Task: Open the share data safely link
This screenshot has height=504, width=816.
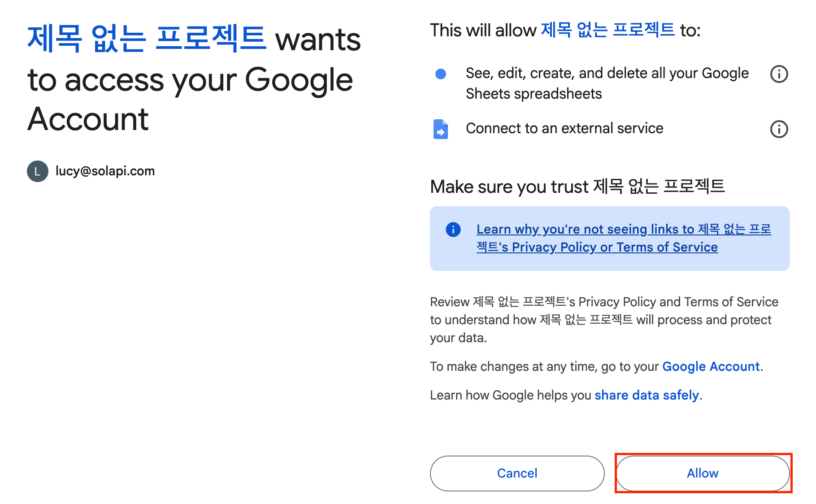Action: [x=647, y=395]
